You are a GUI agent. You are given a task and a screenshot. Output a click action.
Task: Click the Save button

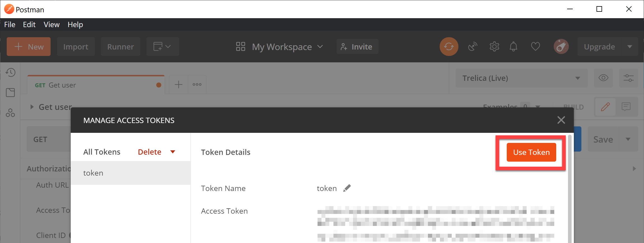tap(603, 139)
